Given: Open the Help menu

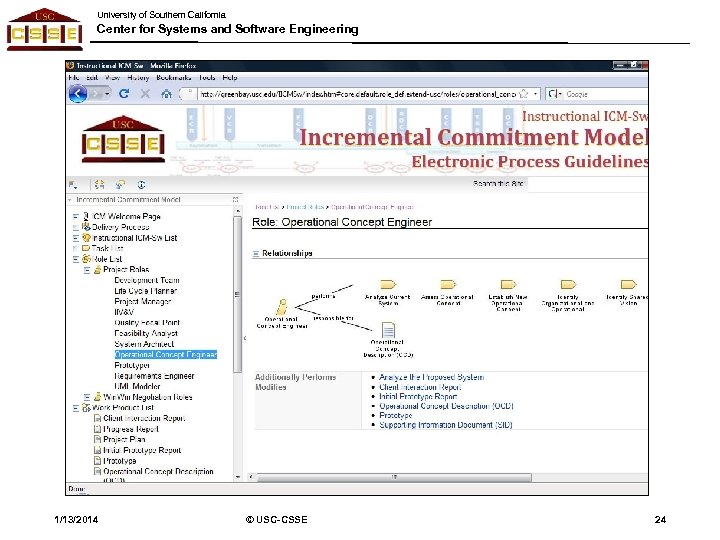Looking at the screenshot, I should tap(230, 78).
